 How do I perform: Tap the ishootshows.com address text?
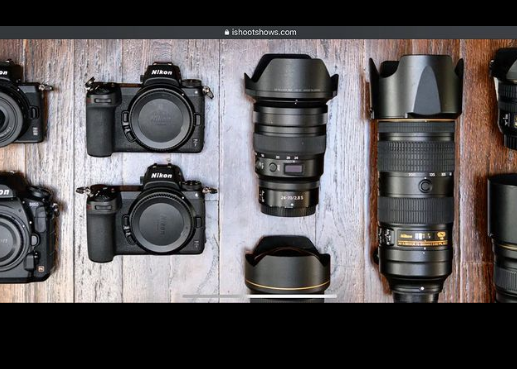[x=264, y=32]
